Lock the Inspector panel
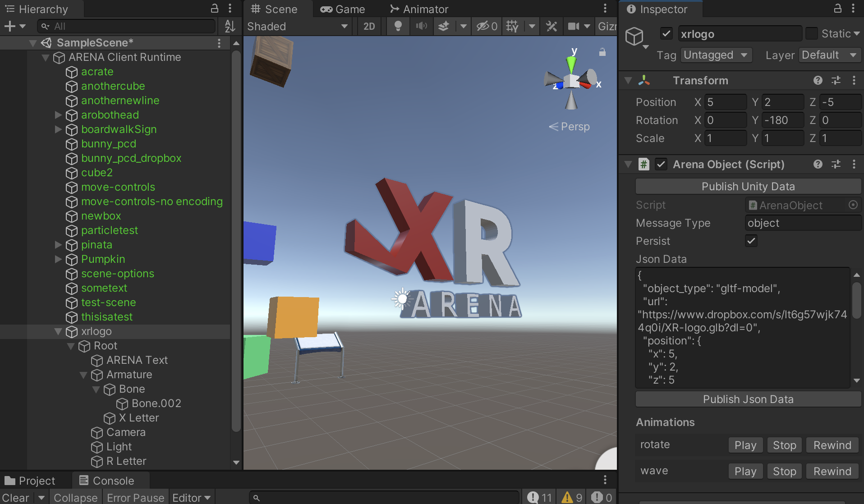The width and height of the screenshot is (864, 504). (x=837, y=9)
